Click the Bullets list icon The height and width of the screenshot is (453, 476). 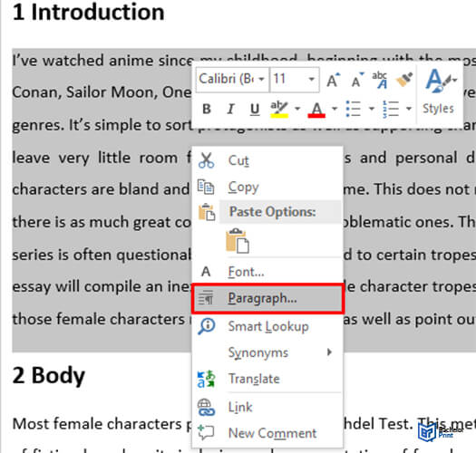click(354, 109)
